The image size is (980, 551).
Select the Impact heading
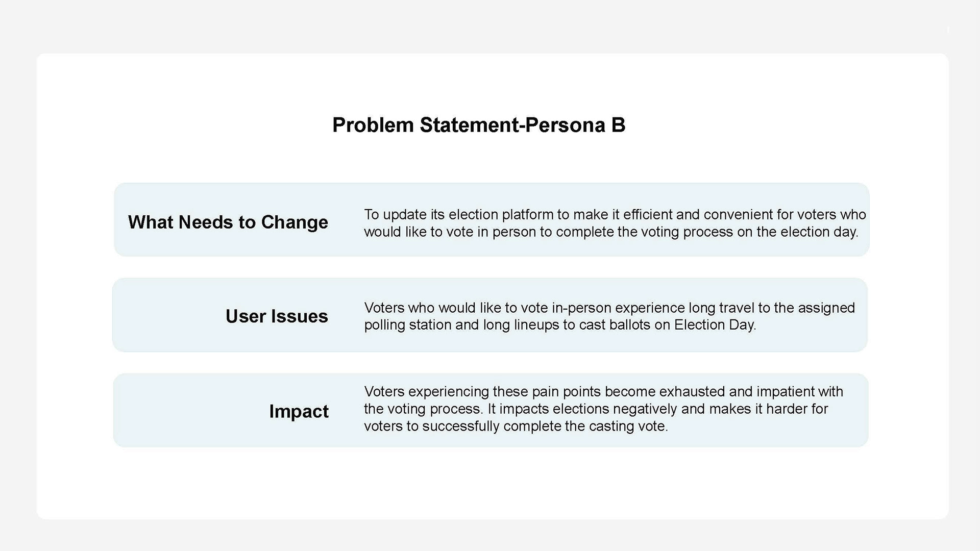pos(299,411)
